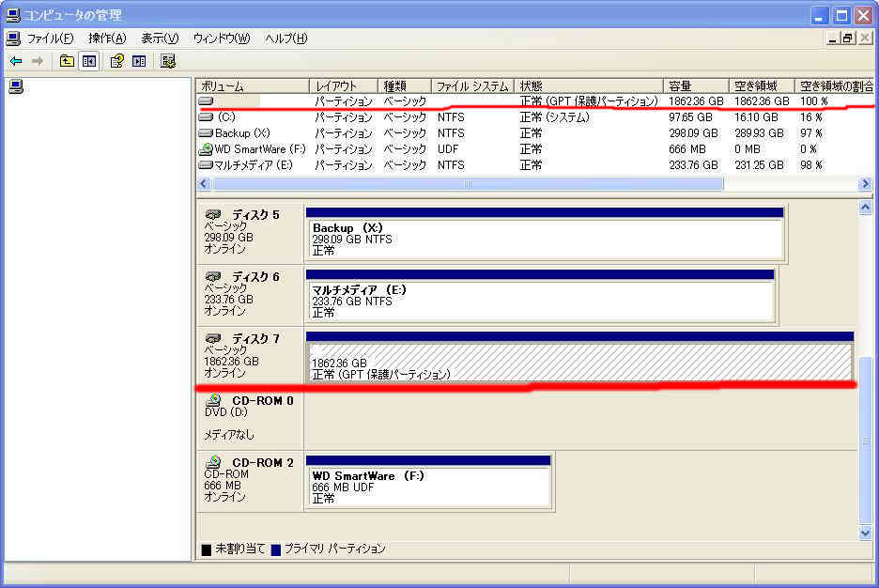Sort by 容量 column header
The image size is (879, 588).
696,86
